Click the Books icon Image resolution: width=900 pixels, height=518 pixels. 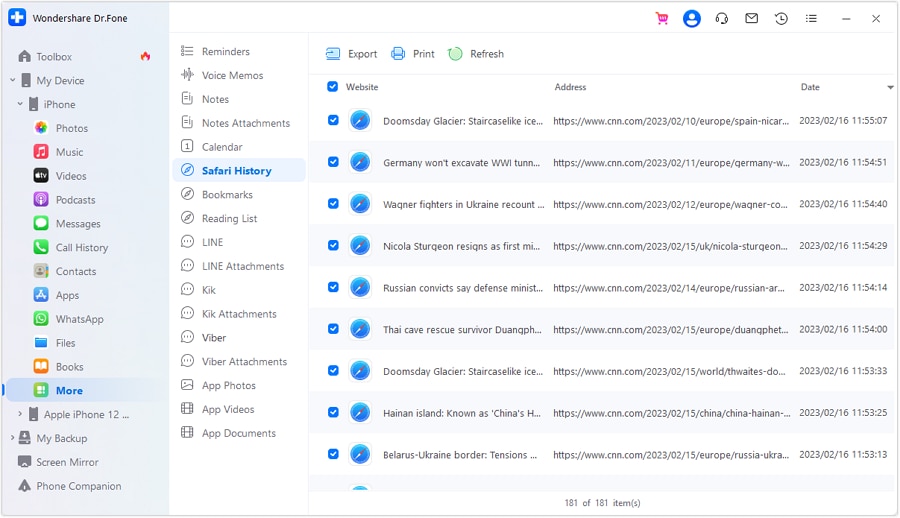pos(41,366)
